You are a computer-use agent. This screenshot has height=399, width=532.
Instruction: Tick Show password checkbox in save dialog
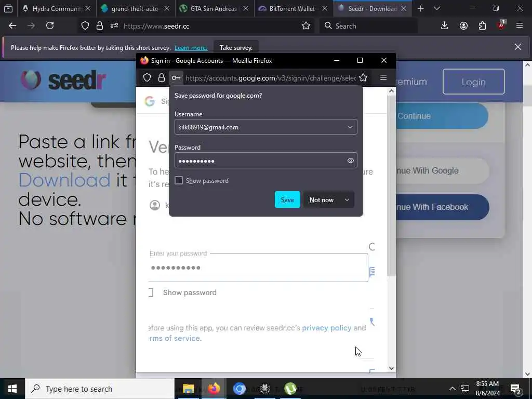pos(179,180)
